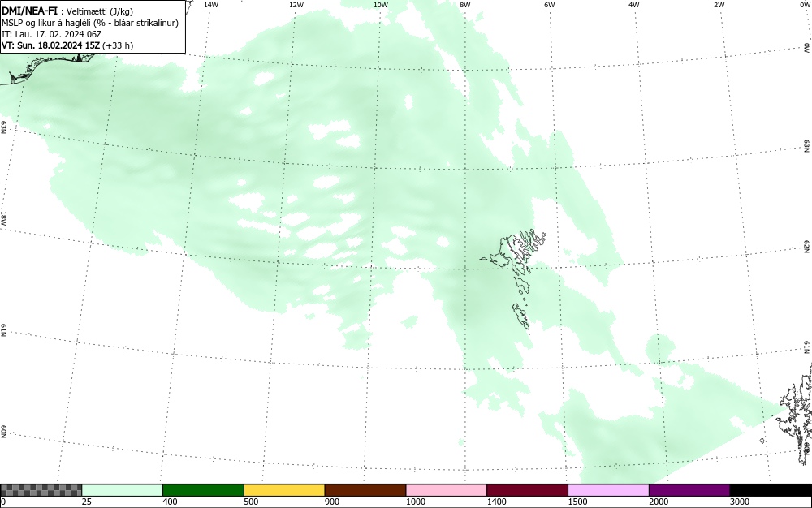This screenshot has height=508, width=812.
Task: Select the yellow 500–900 legend swatch
Action: pos(284,490)
